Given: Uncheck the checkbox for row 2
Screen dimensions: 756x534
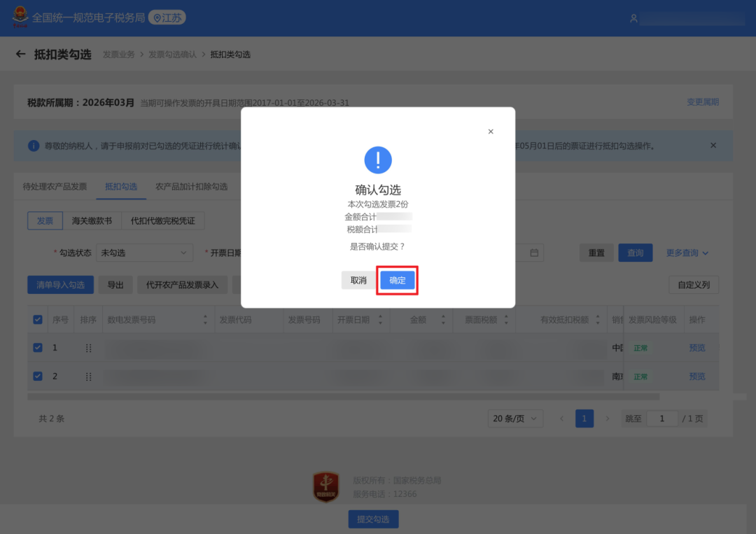Looking at the screenshot, I should 38,376.
